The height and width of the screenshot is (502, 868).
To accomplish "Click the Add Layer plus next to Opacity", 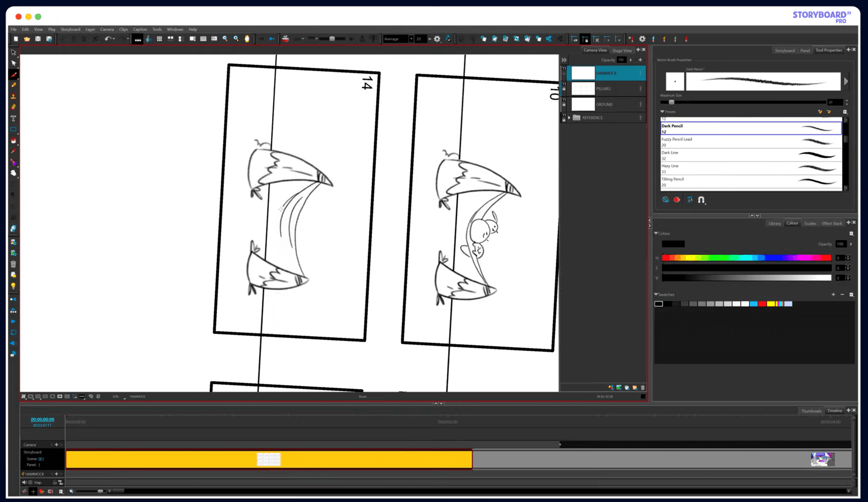I will (640, 60).
